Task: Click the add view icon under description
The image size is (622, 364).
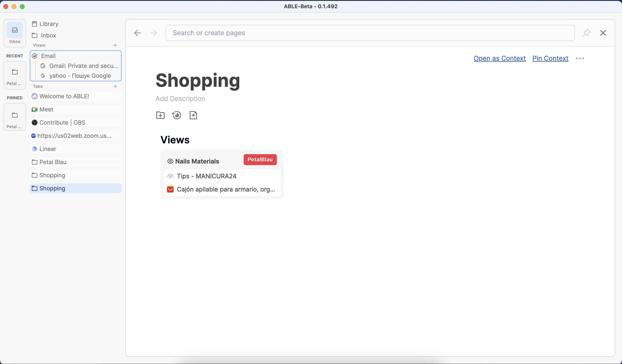Action: pos(176,115)
